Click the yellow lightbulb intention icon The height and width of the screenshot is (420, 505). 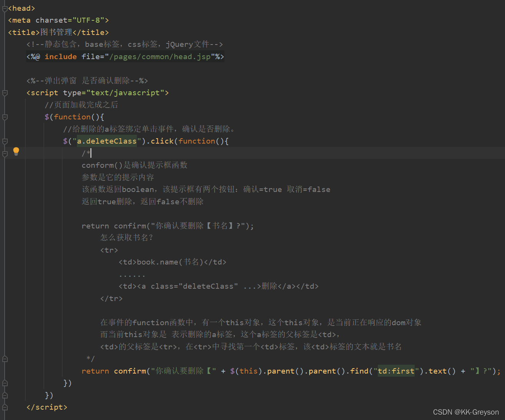point(16,151)
